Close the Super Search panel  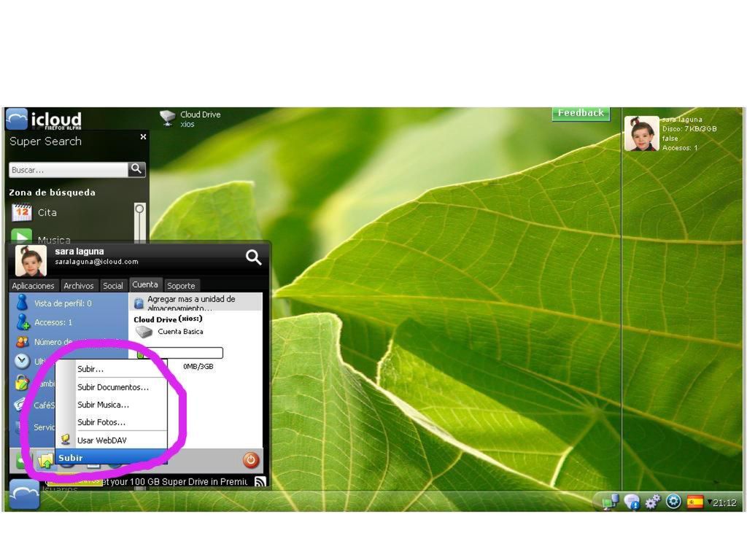tap(143, 136)
